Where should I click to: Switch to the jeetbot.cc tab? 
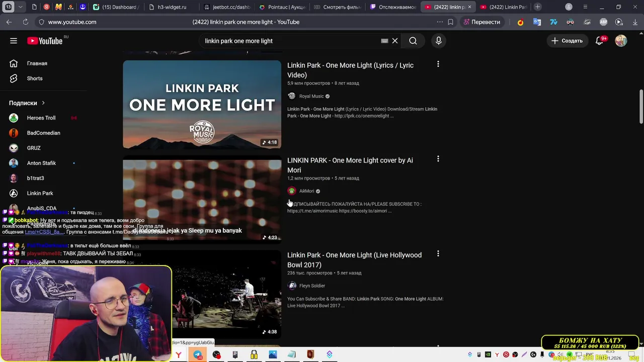coord(227,7)
